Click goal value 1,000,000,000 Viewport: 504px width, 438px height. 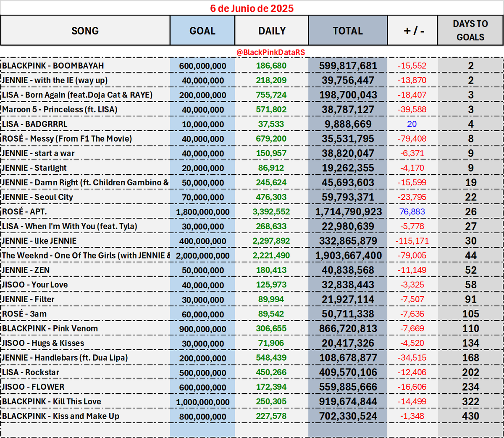click(203, 402)
